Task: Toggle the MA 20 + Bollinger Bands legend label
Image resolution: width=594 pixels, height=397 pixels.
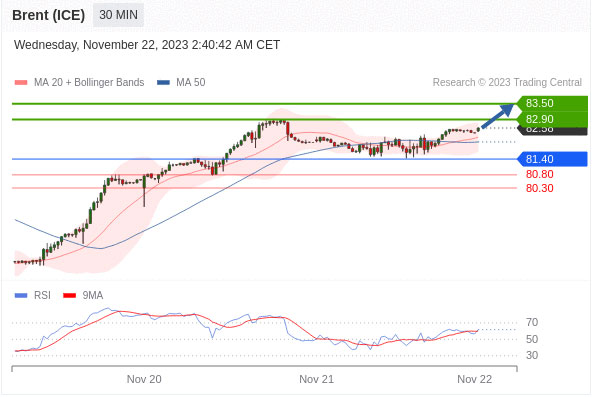Action: pos(89,83)
